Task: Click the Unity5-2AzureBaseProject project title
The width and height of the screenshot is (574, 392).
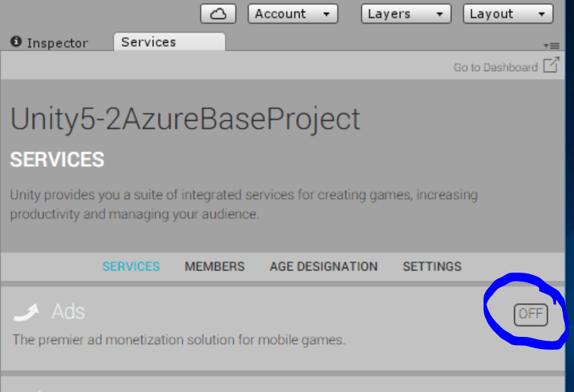Action: point(185,119)
